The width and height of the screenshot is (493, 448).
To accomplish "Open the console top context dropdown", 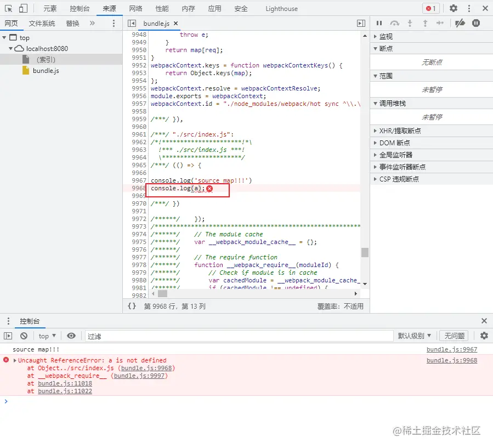I will pos(47,336).
